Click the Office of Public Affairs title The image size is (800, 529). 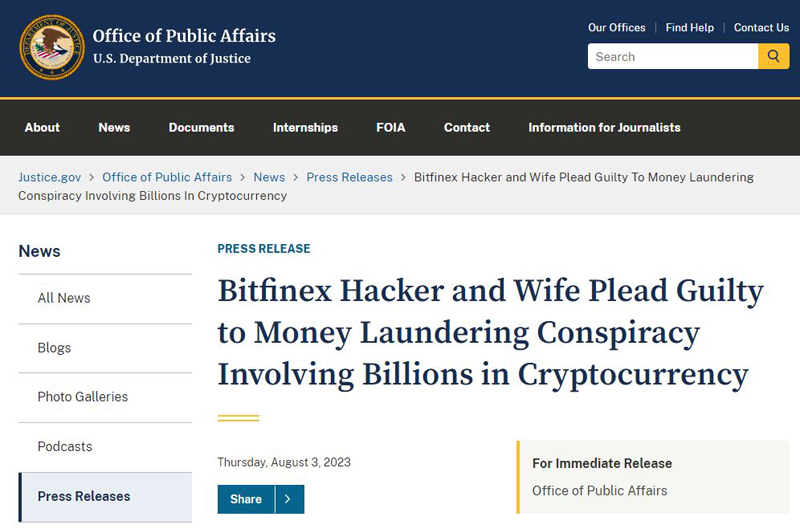184,36
